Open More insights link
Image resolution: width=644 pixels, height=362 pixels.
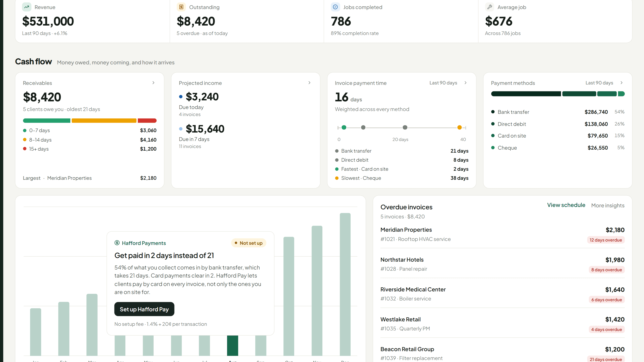coord(608,205)
